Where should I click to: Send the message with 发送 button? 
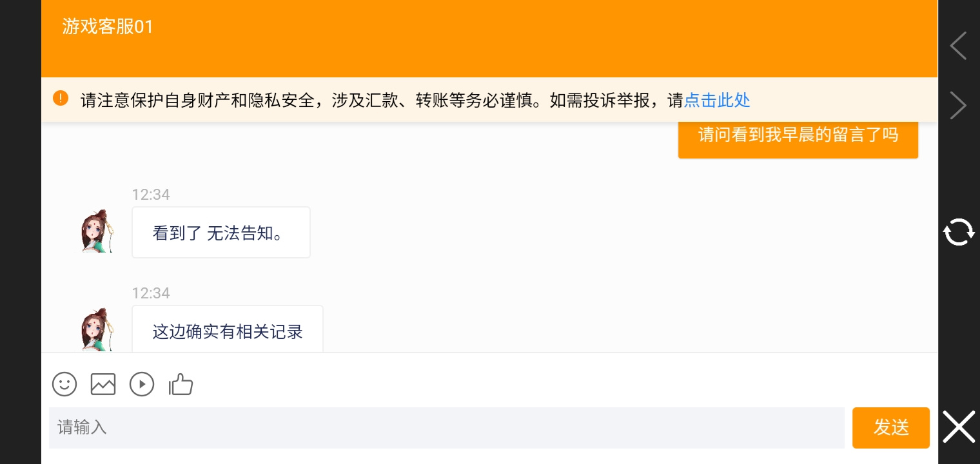(891, 427)
